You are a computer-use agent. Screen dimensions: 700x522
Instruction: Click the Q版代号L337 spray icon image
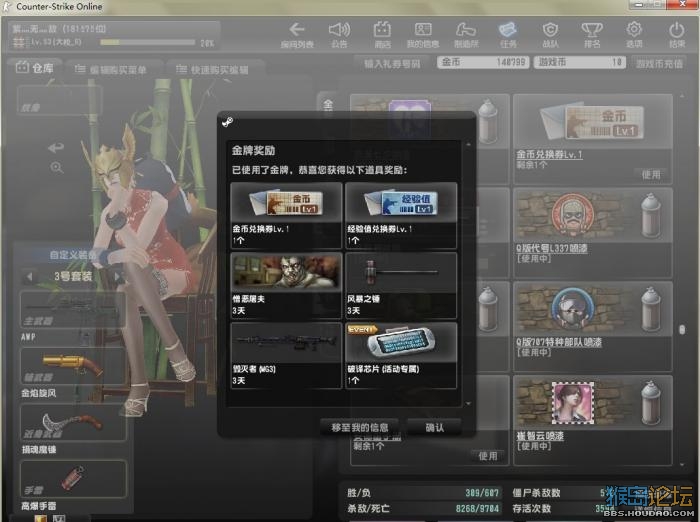(x=572, y=214)
